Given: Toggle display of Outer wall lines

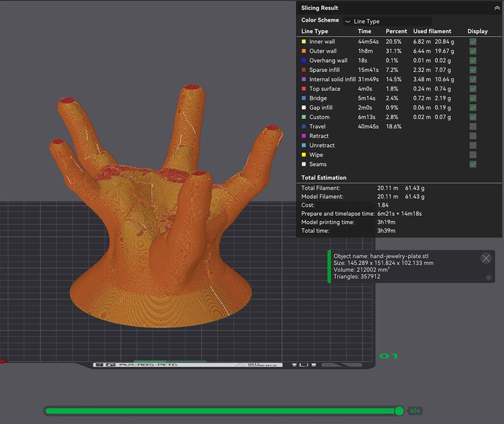Looking at the screenshot, I should pos(473,51).
